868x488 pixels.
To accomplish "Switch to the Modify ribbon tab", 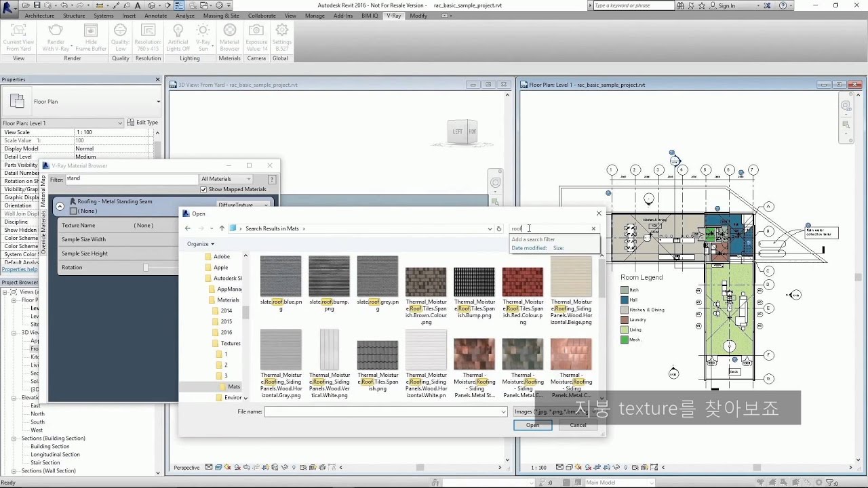I will pos(418,16).
